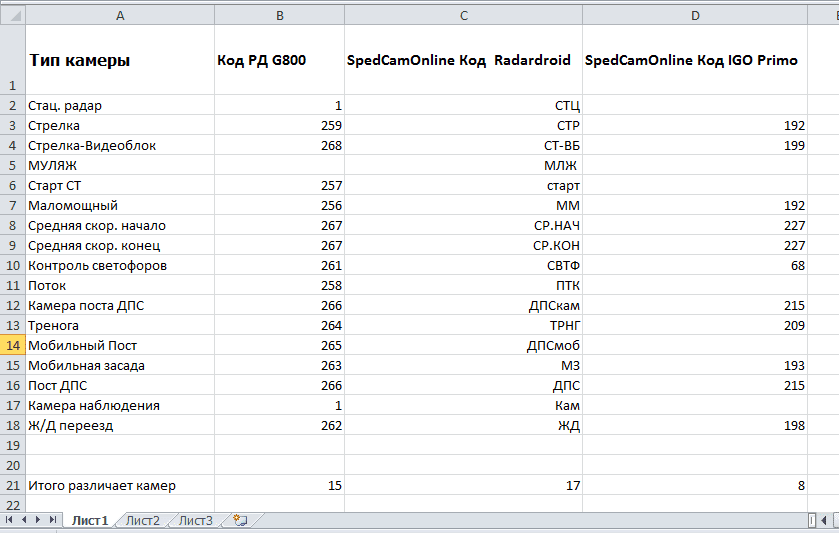
Task: Click the 'Код РД G800' header cell
Action: [279, 60]
